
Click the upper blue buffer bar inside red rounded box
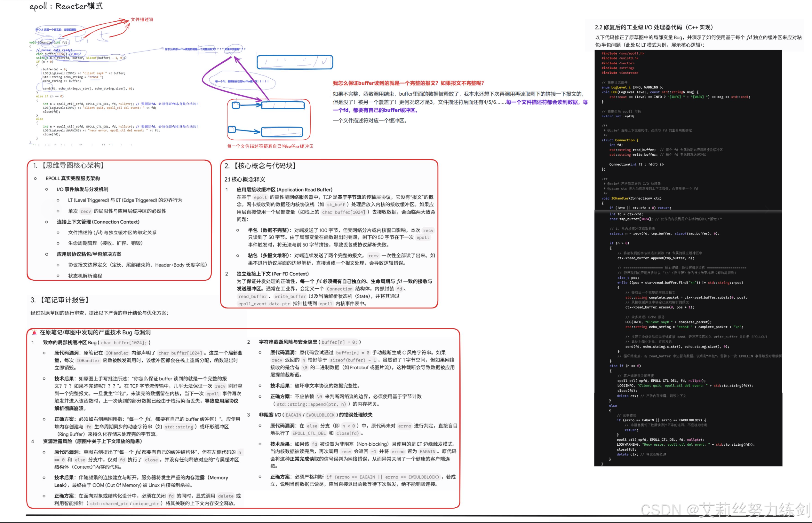tap(283, 105)
